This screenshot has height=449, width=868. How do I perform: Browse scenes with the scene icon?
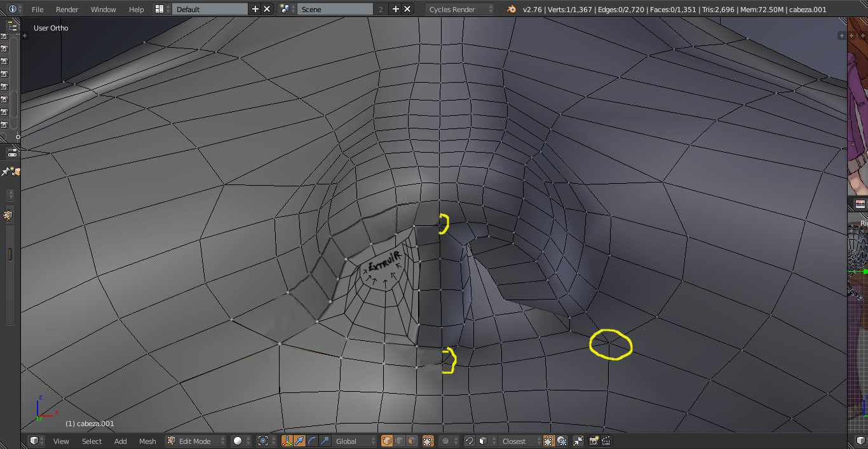[287, 9]
